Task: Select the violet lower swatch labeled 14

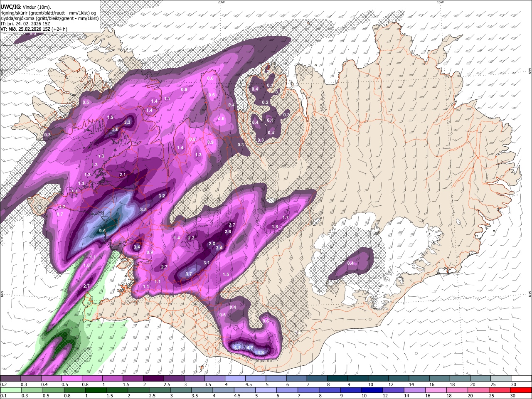Action: coord(414,390)
